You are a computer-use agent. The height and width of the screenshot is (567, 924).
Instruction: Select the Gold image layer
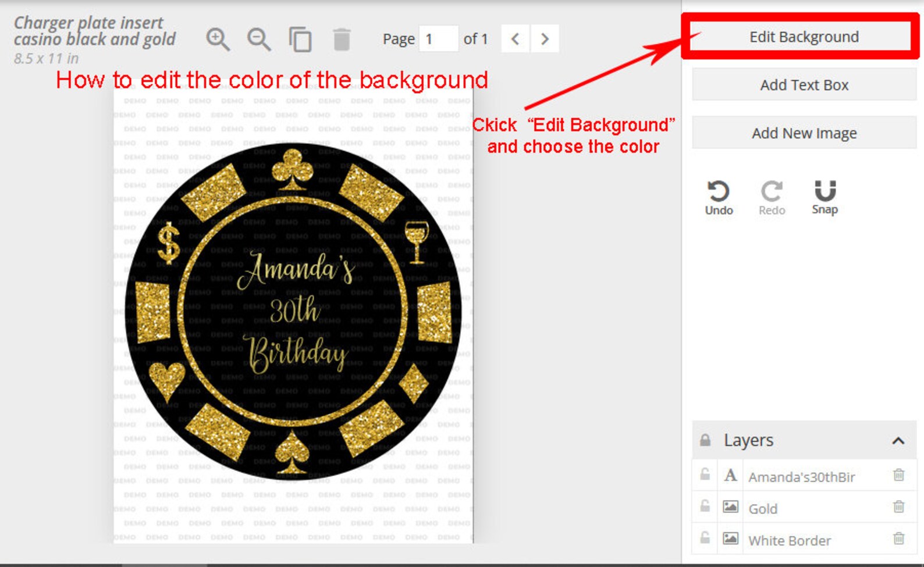763,509
